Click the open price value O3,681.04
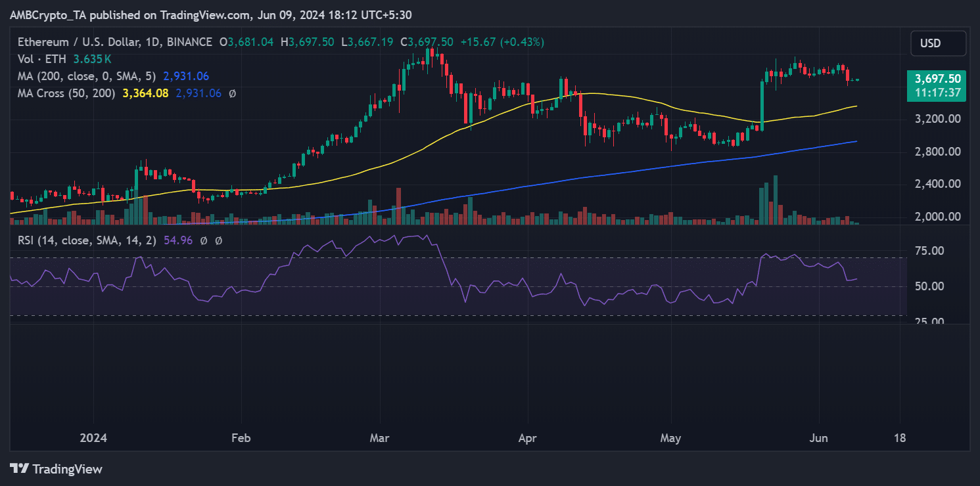This screenshot has height=486, width=980. (x=247, y=42)
